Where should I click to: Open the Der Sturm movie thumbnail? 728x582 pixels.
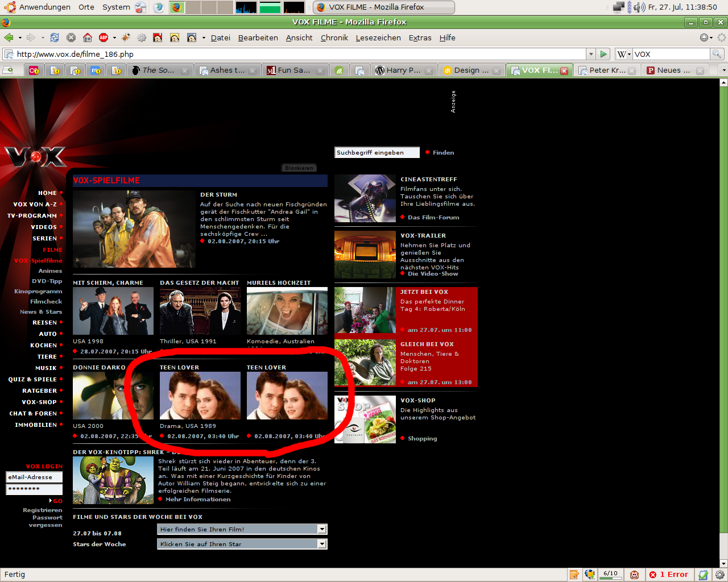[134, 229]
